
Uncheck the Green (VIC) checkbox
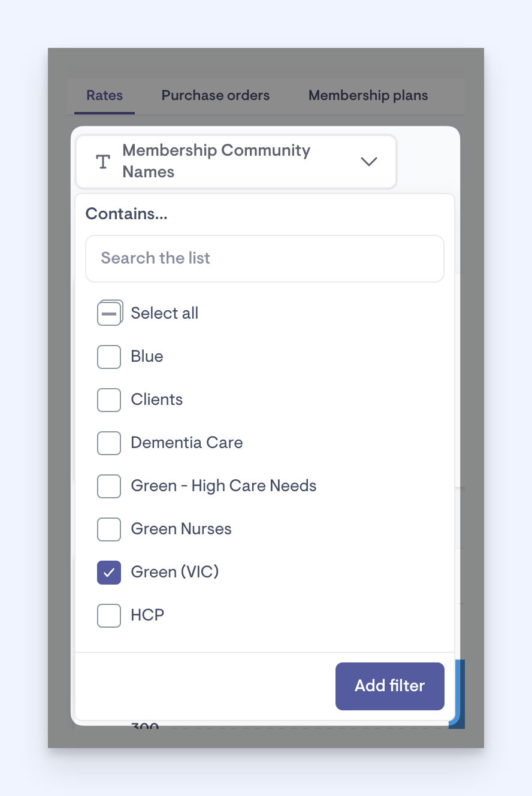pos(109,572)
